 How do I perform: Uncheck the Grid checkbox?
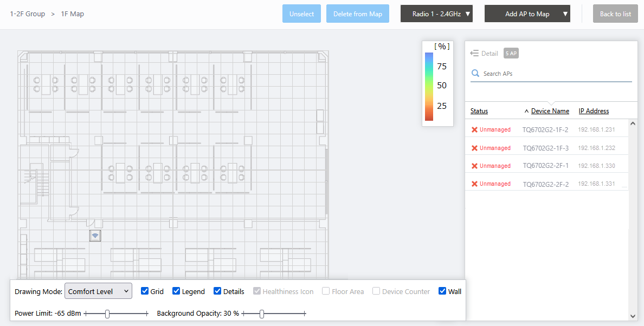point(145,291)
